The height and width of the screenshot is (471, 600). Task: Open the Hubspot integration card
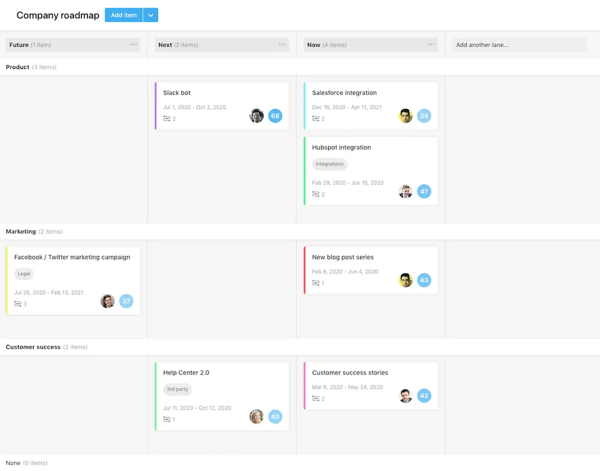tap(371, 171)
